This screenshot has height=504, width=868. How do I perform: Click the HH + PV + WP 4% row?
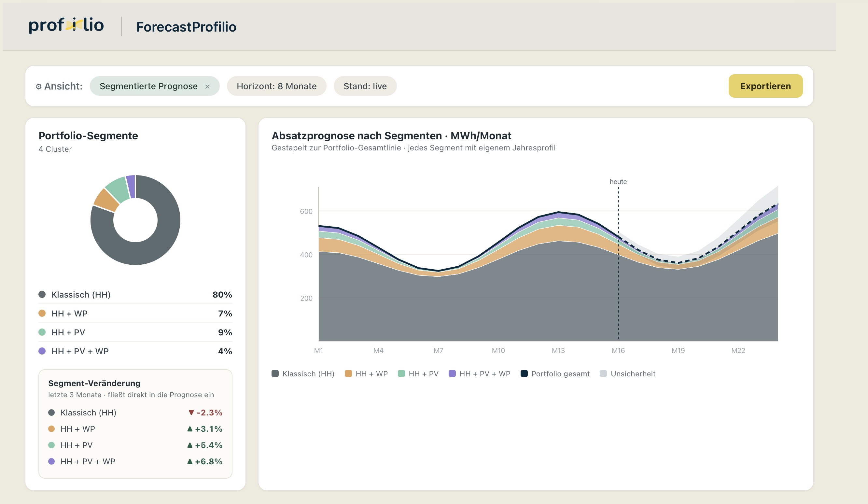tap(135, 351)
